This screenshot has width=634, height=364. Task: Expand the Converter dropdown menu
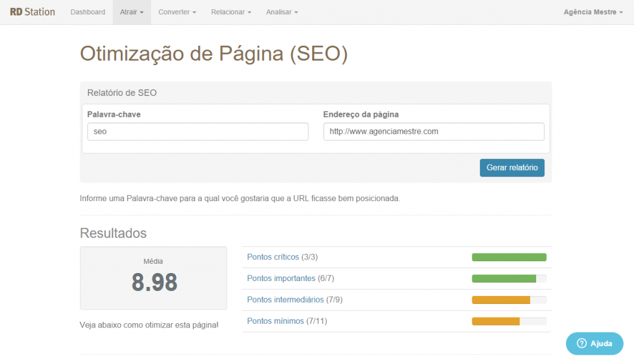[177, 12]
